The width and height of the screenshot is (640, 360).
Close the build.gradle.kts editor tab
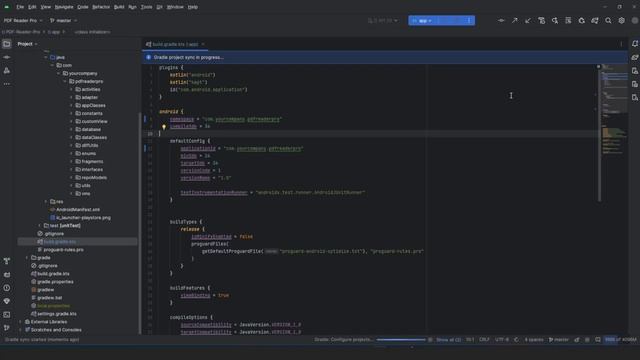click(x=203, y=44)
